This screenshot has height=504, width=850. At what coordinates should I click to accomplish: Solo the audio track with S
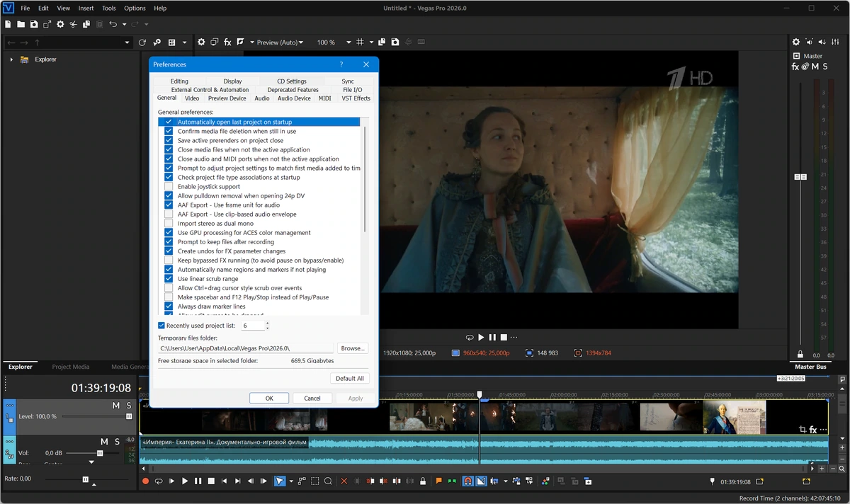pyautogui.click(x=117, y=442)
